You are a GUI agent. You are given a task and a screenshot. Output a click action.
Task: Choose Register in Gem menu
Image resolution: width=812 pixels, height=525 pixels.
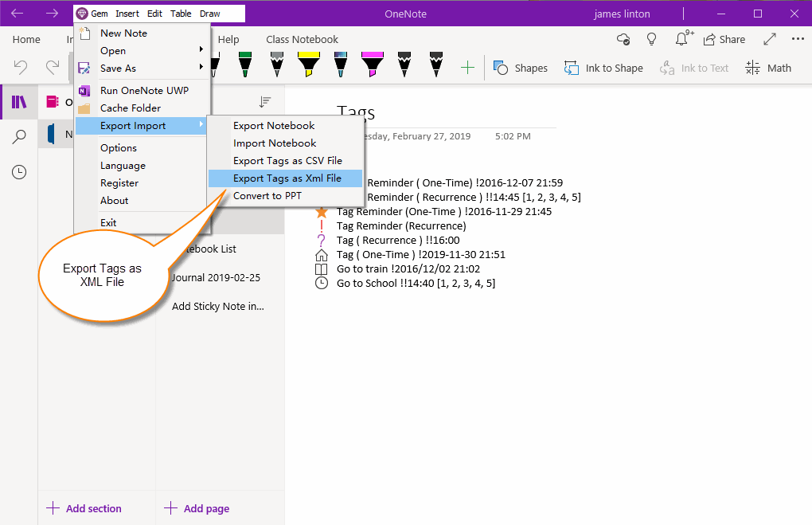142,183
